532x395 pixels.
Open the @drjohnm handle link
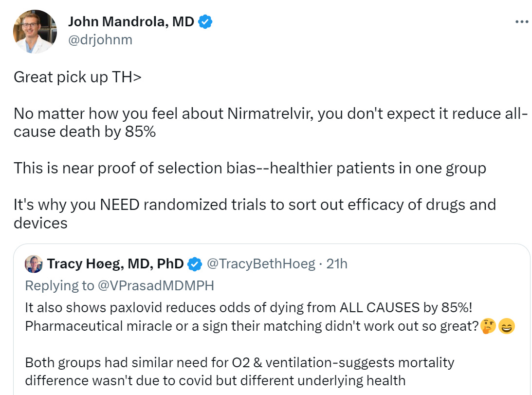(100, 40)
